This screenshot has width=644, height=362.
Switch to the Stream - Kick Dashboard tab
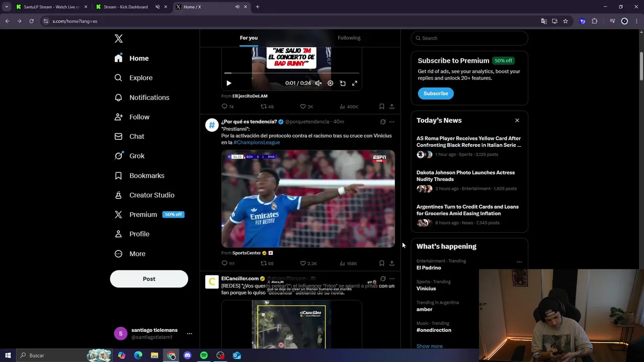130,7
